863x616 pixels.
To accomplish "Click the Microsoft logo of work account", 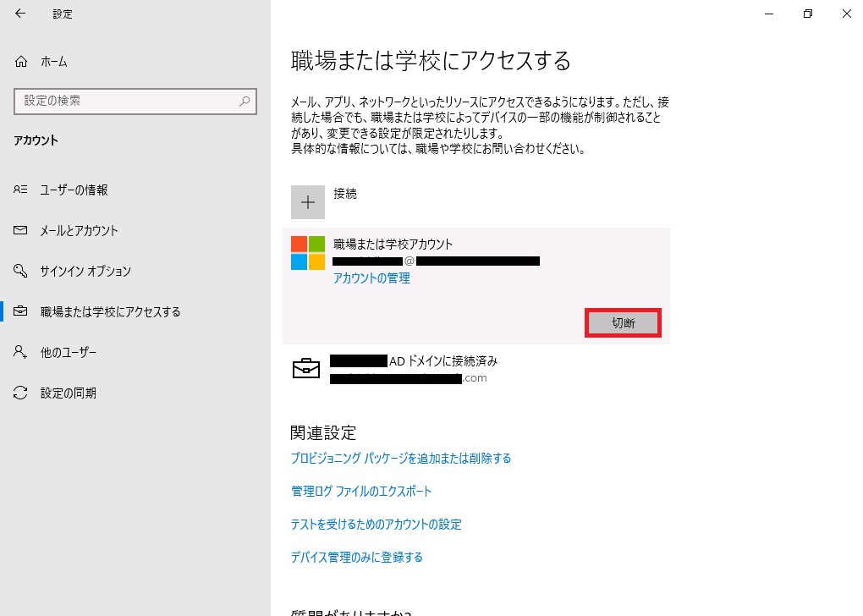I will [308, 253].
